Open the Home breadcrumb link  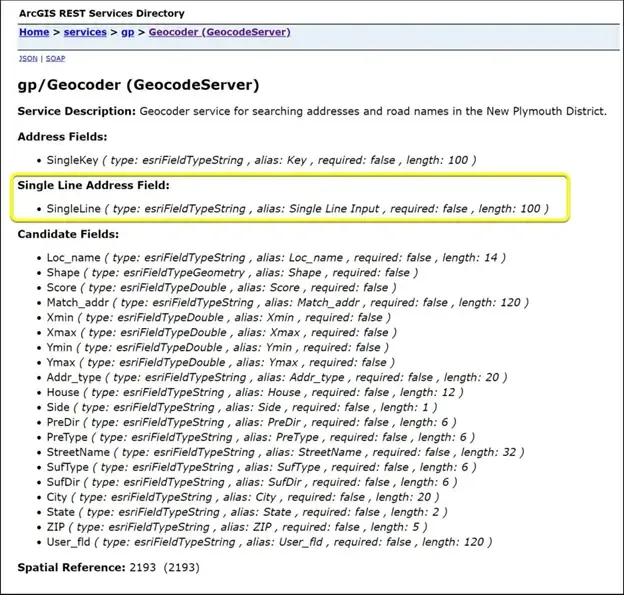(34, 32)
